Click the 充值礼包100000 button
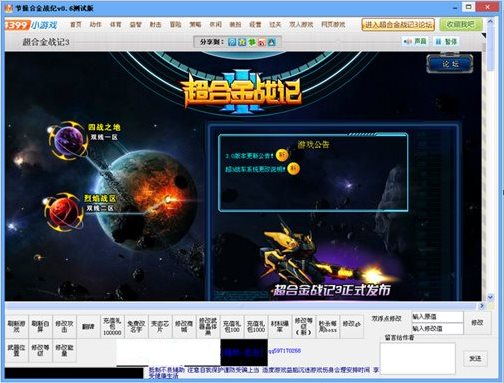The width and height of the screenshot is (504, 383). (x=112, y=327)
